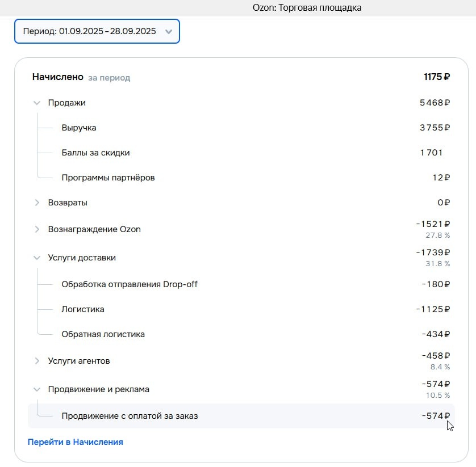The width and height of the screenshot is (476, 467).
Task: Collapse the Продажи section chevron
Action: click(x=37, y=103)
